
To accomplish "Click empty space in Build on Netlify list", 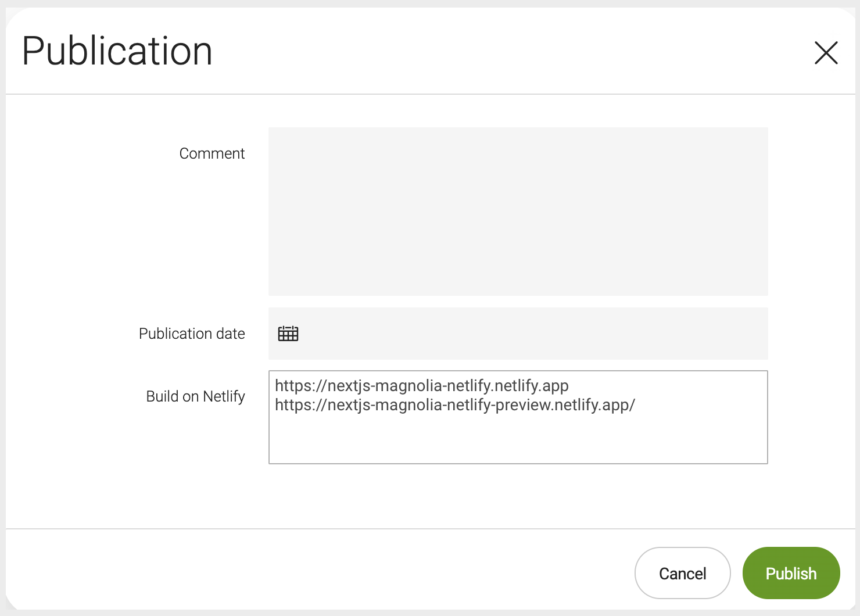I will click(518, 440).
